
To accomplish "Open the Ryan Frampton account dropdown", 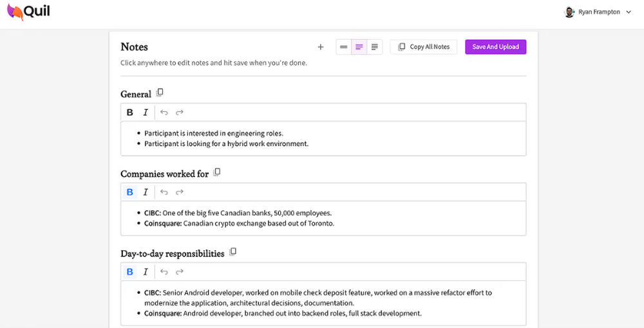I will tap(598, 12).
